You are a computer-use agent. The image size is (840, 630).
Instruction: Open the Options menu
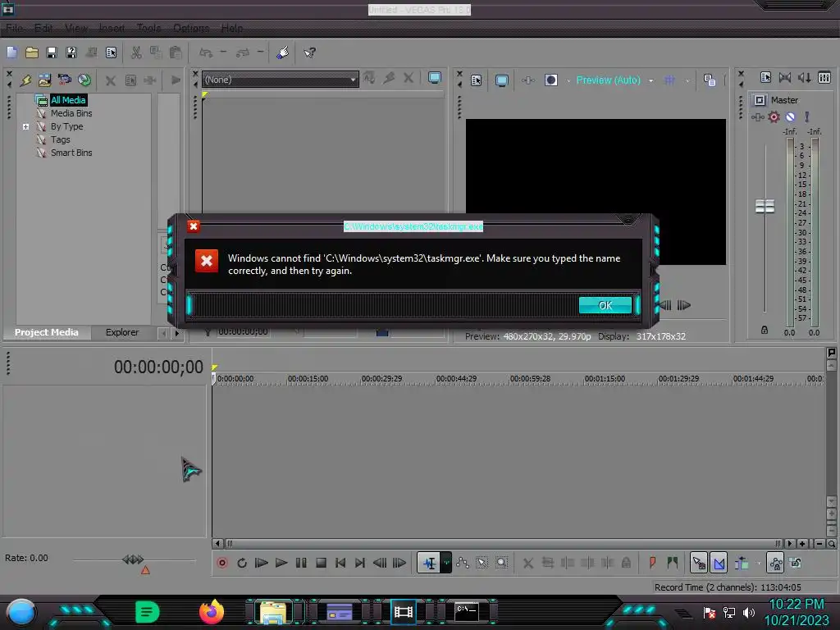pos(191,28)
